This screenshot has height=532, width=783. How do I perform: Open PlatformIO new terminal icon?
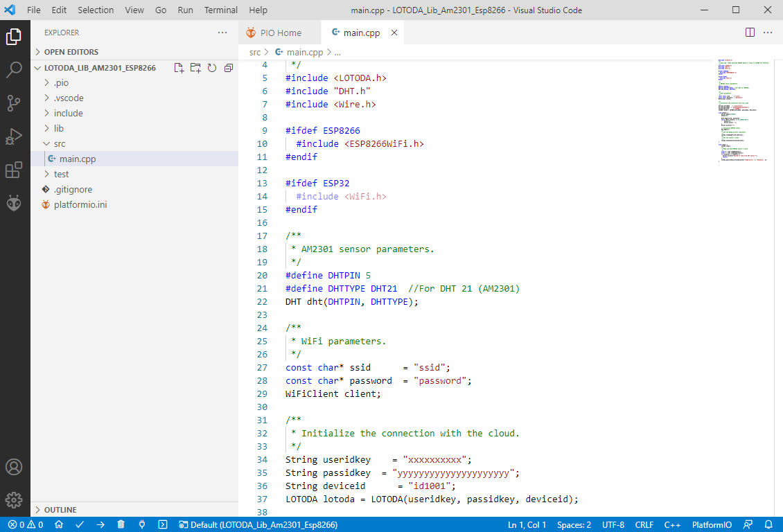(163, 524)
